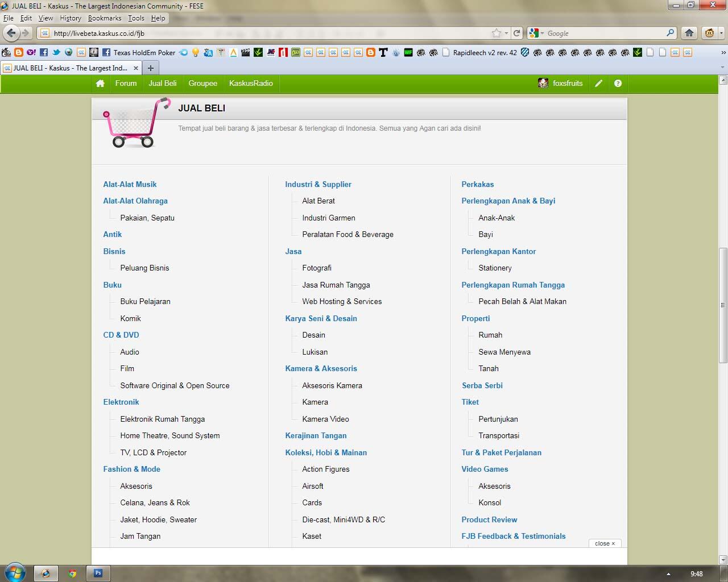Click the pink shopping cart image
Image resolution: width=728 pixels, height=582 pixels.
tap(135, 122)
